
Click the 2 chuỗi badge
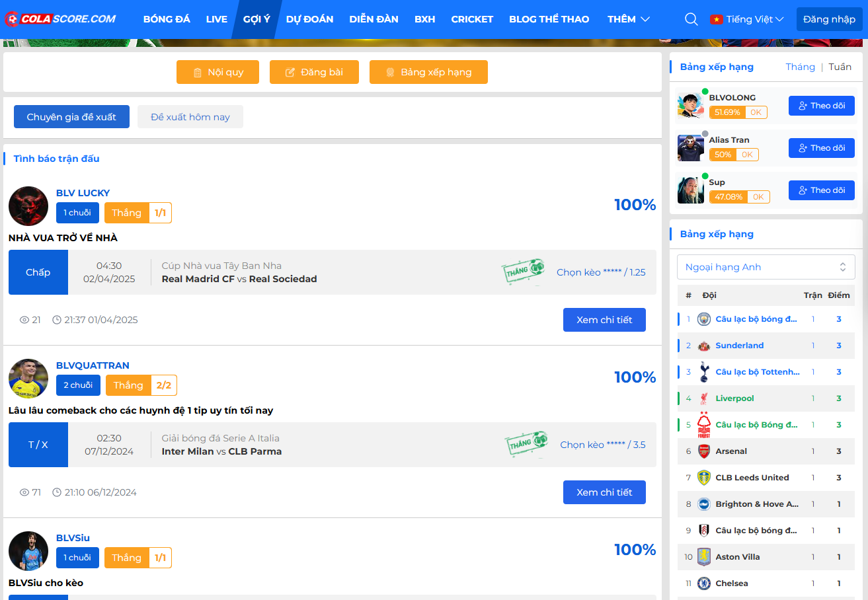pyautogui.click(x=78, y=385)
